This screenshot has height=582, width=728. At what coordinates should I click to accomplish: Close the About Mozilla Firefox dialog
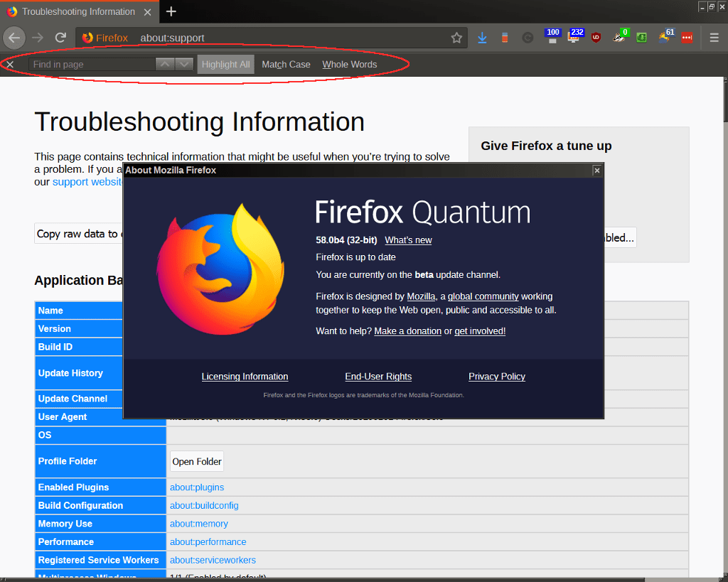coord(597,171)
